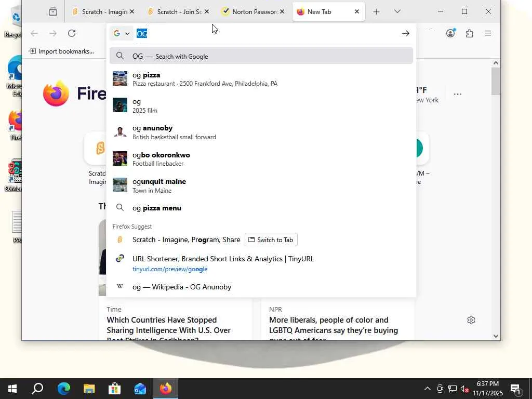Open the Scratch shortcut tile

coord(96,148)
